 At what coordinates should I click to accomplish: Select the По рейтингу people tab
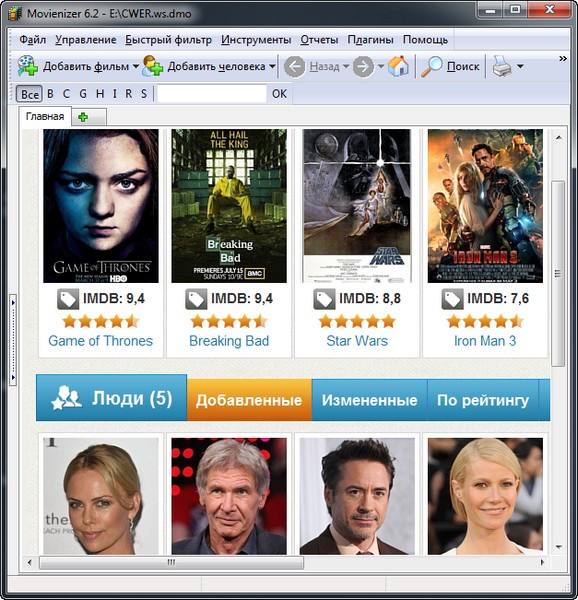[483, 400]
